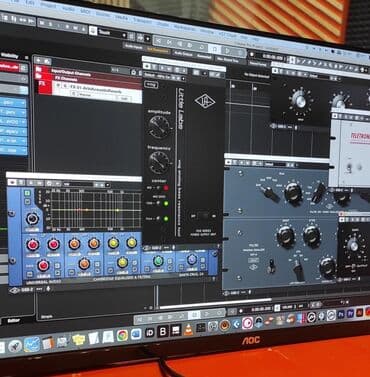Viewport: 370px width, 377px height.
Task: Click the three-dots menu under the Cambridge EQ plugin
Action: (x=40, y=289)
